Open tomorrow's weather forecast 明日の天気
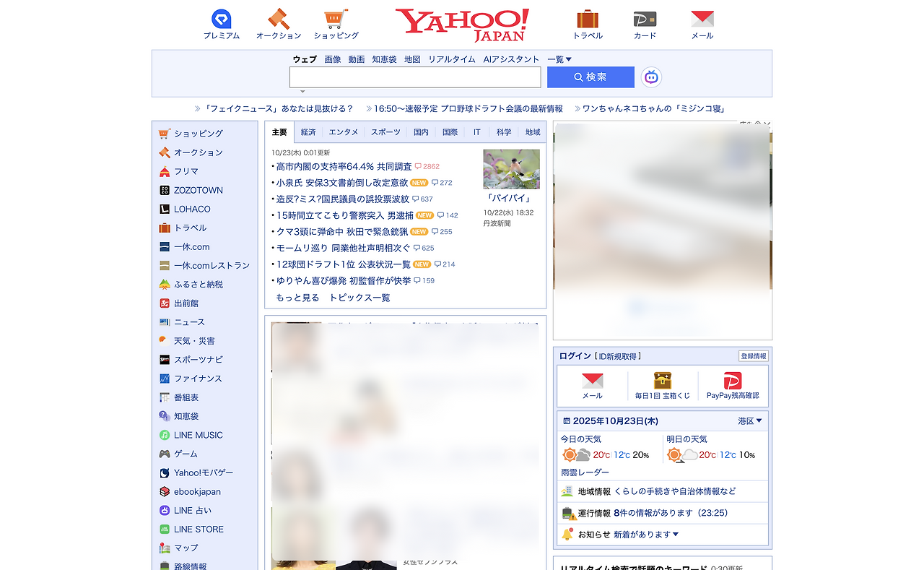The image size is (924, 570). 687,439
